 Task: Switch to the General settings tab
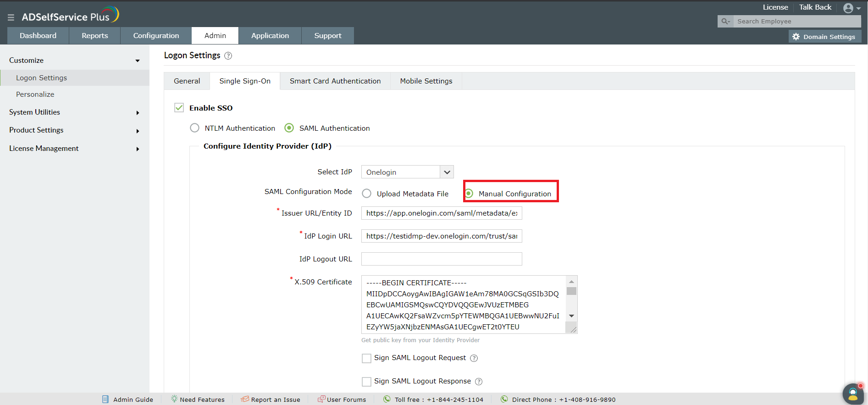(x=187, y=81)
